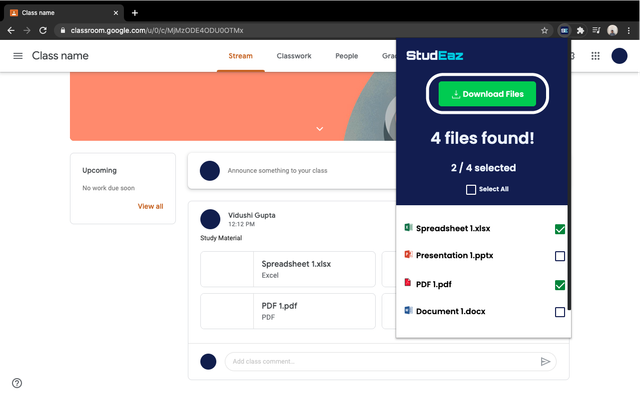
Task: Switch to the Classwork tab
Action: (294, 56)
